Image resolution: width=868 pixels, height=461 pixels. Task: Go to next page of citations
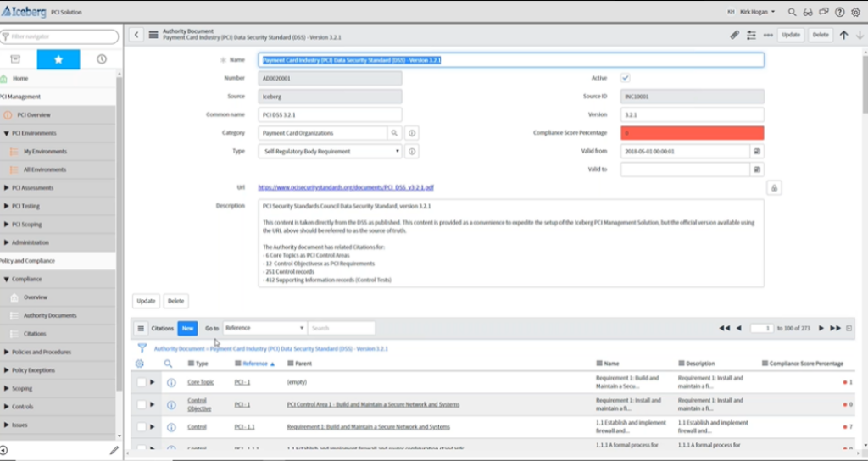(821, 328)
